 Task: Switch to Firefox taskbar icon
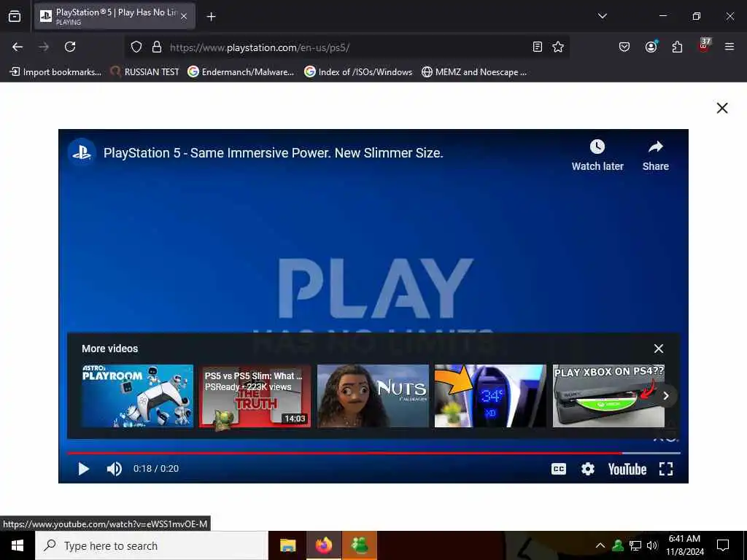323,545
